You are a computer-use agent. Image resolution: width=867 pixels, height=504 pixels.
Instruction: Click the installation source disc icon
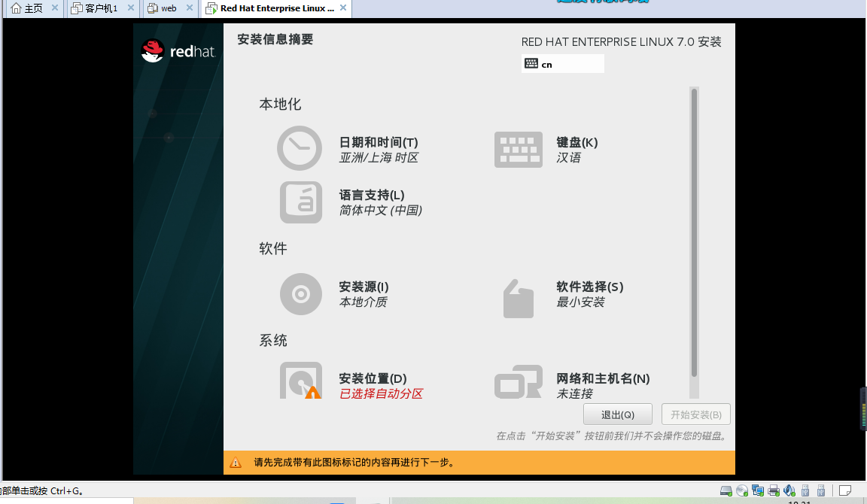(x=301, y=294)
